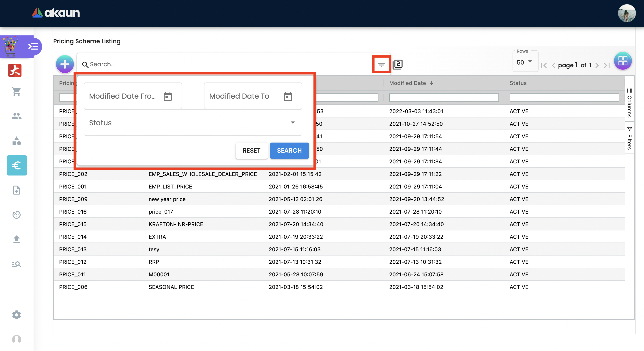
Task: Open Modified Date To calendar picker
Action: 288,96
